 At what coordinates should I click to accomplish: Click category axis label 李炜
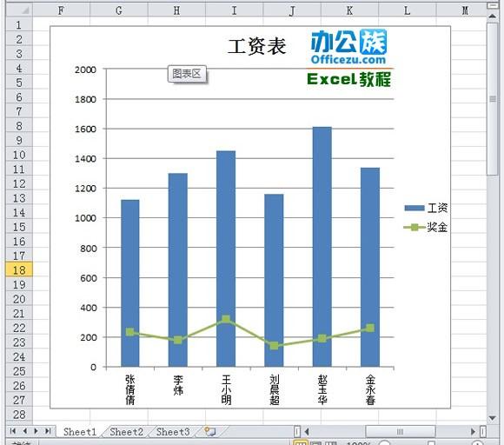pyautogui.click(x=178, y=384)
